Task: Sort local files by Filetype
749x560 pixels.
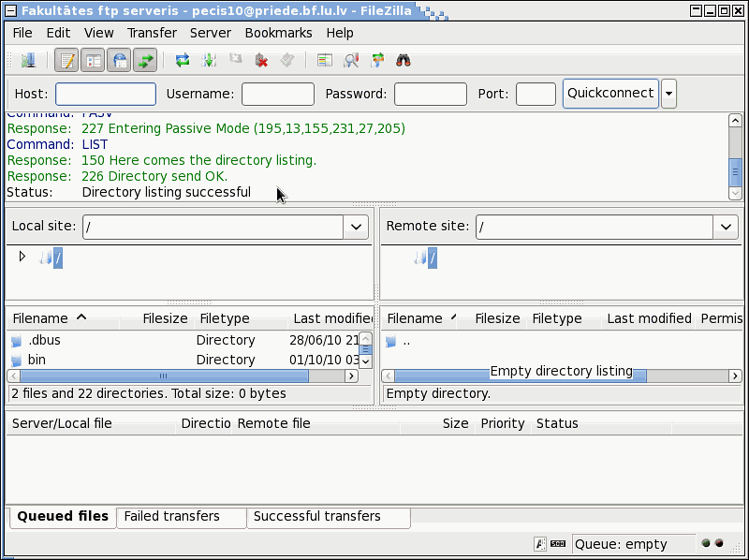Action: (x=242, y=318)
